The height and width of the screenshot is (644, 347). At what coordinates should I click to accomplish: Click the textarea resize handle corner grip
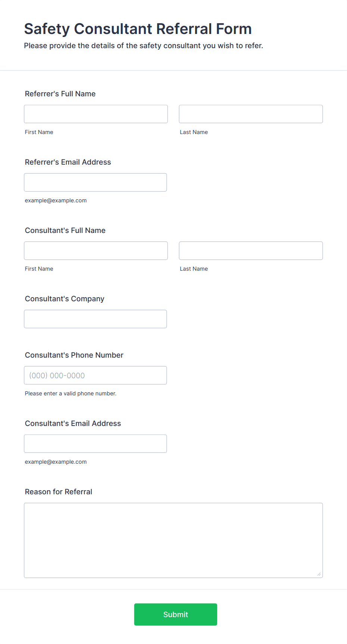click(319, 574)
